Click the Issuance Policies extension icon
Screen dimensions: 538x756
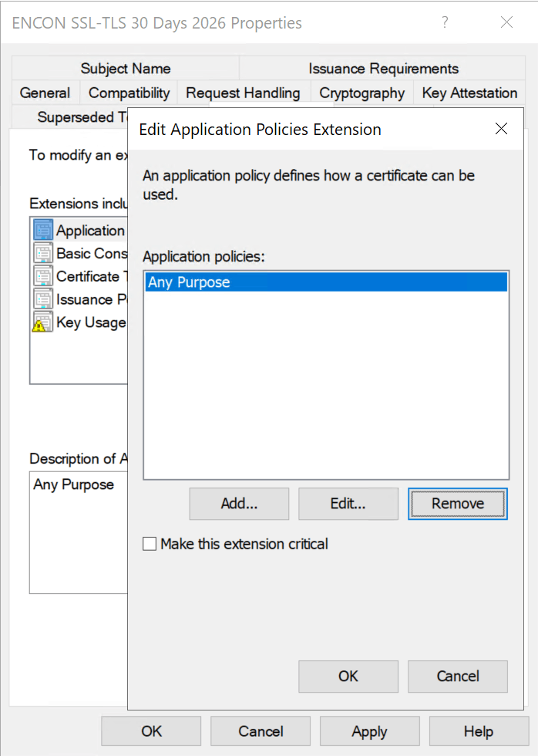pos(43,299)
